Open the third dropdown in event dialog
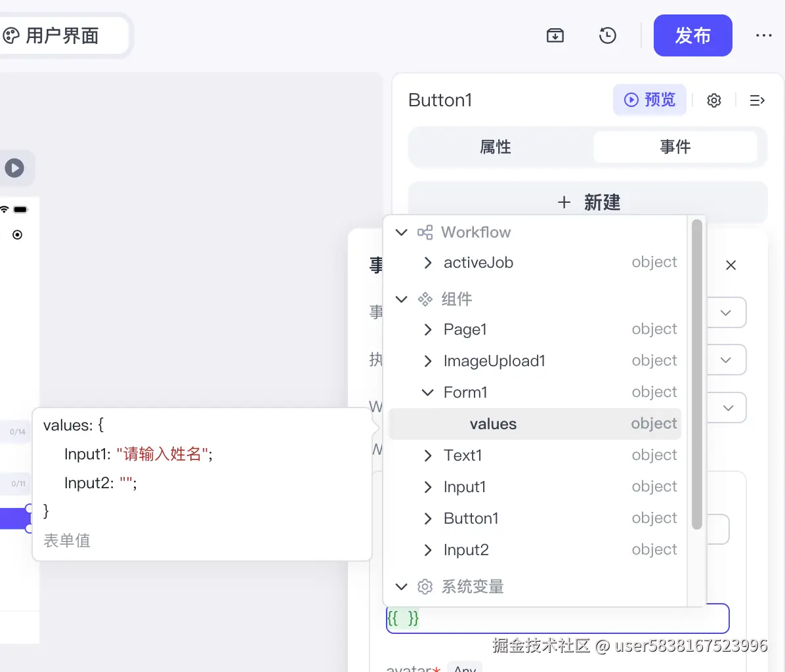The width and height of the screenshot is (785, 672). (x=728, y=408)
